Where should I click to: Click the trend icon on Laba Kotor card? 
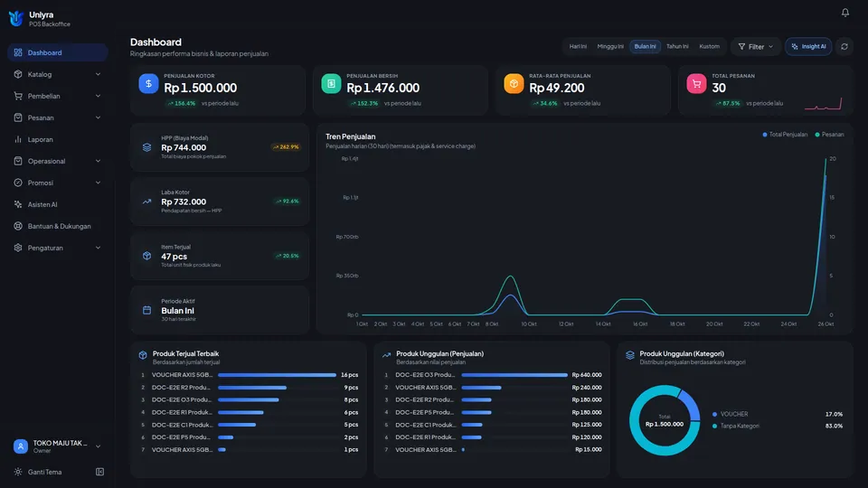[x=146, y=202]
